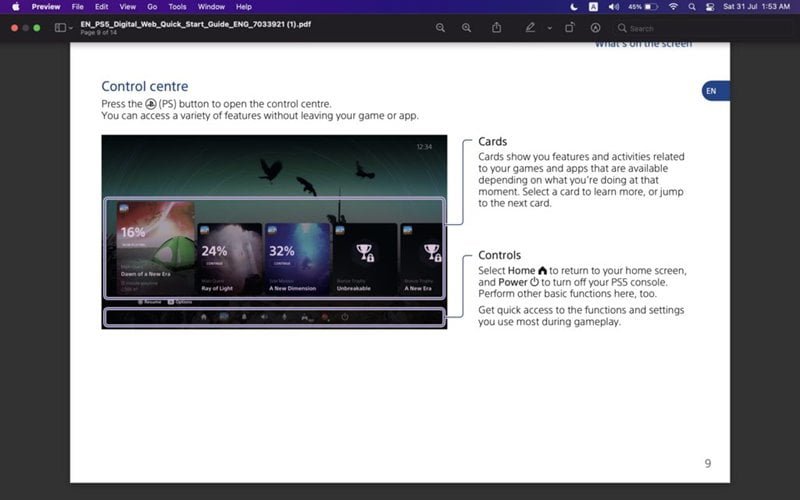Click the microphone icon in controls bar

coord(284,317)
